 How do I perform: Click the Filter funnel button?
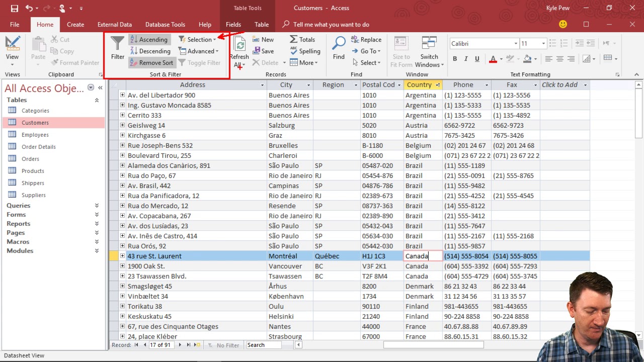(x=117, y=49)
